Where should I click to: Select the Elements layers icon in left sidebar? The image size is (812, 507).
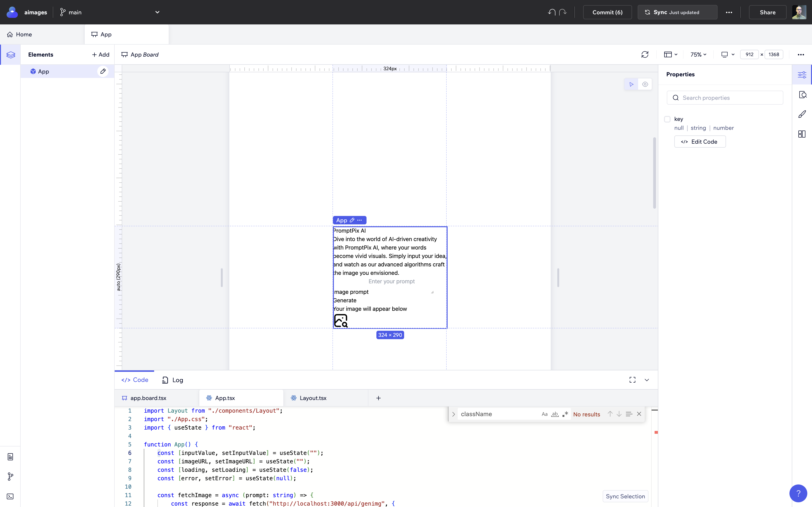tap(11, 55)
